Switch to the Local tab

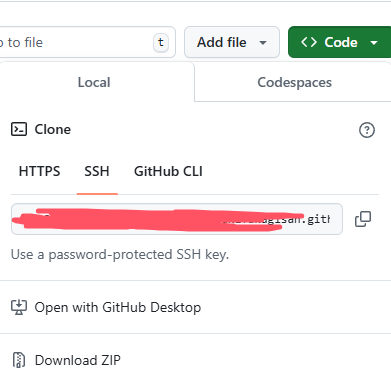94,82
